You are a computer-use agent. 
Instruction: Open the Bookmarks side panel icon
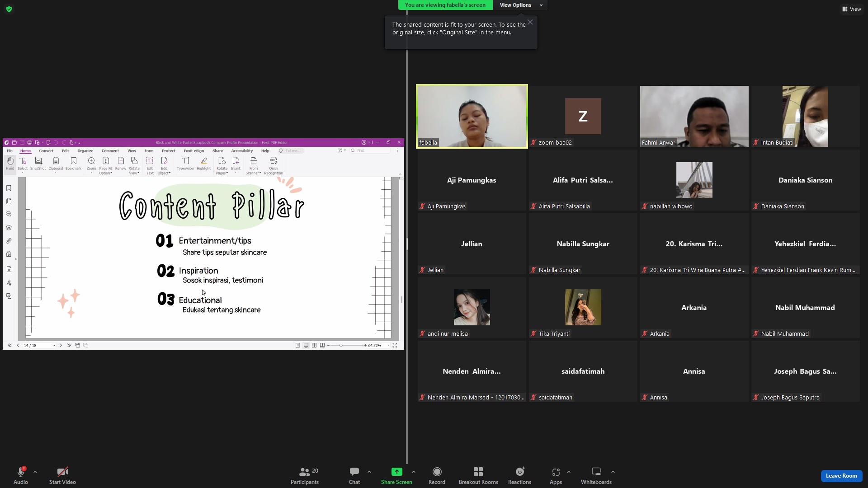[x=9, y=188]
